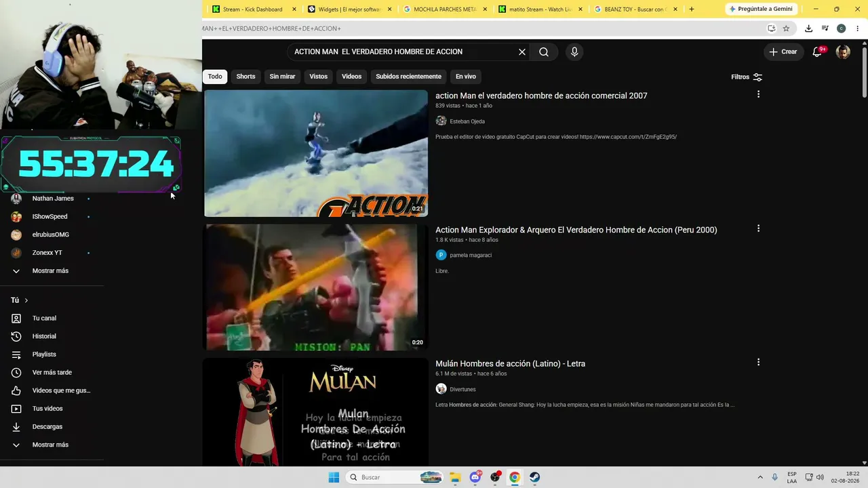Open the IShowSpeed subscription channel
Screen dimensions: 868x488
pyautogui.click(x=52, y=216)
